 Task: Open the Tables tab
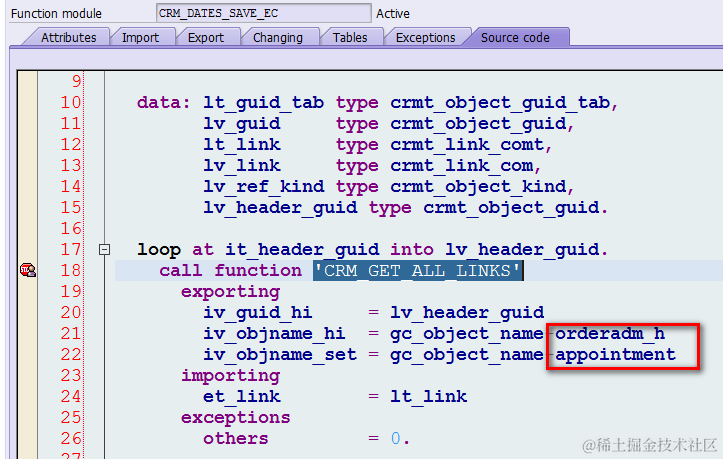[x=350, y=37]
